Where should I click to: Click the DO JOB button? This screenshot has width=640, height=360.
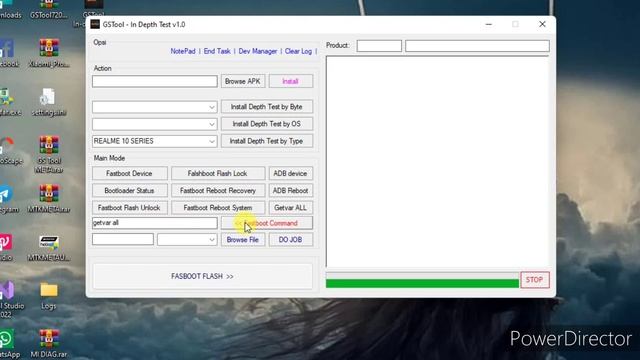(x=291, y=240)
